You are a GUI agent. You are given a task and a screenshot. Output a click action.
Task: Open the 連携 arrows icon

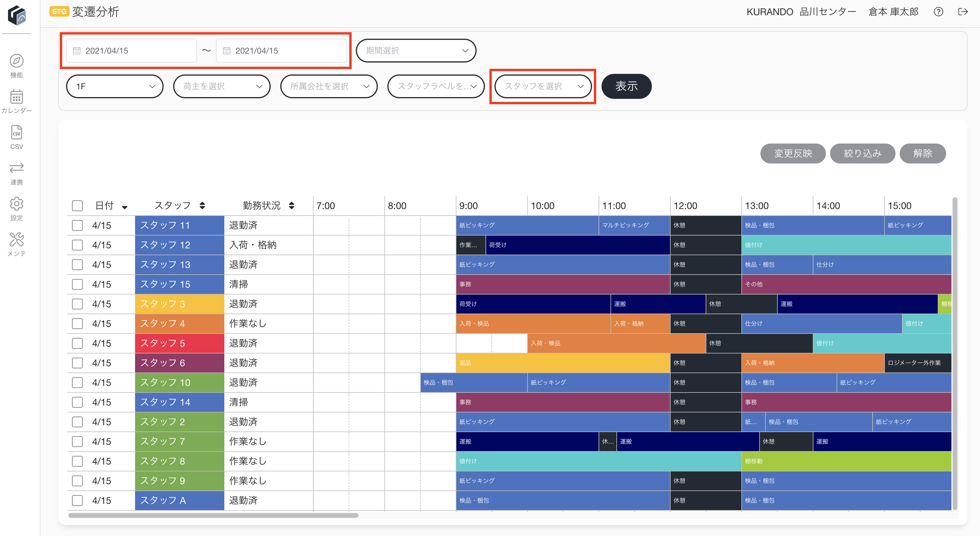16,168
